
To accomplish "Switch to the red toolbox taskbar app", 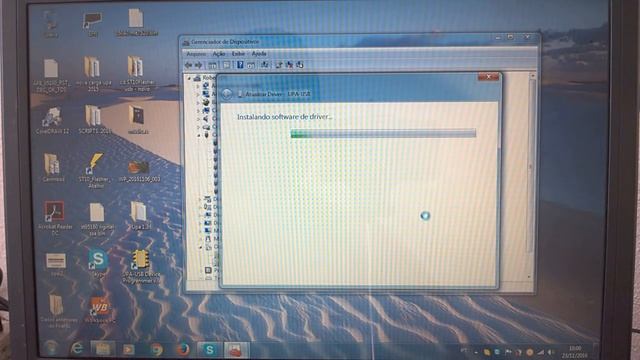I will (x=236, y=350).
